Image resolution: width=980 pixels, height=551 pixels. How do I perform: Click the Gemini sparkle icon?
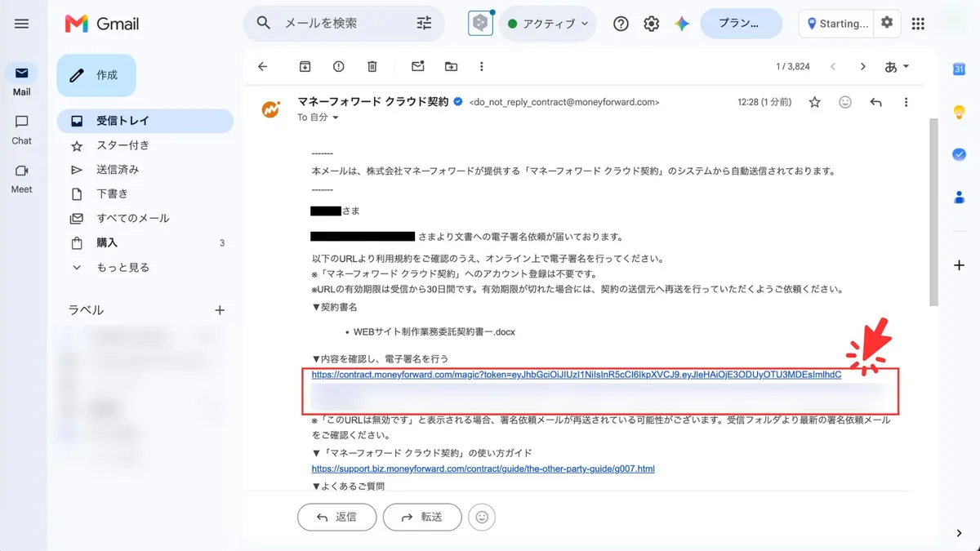click(x=682, y=24)
